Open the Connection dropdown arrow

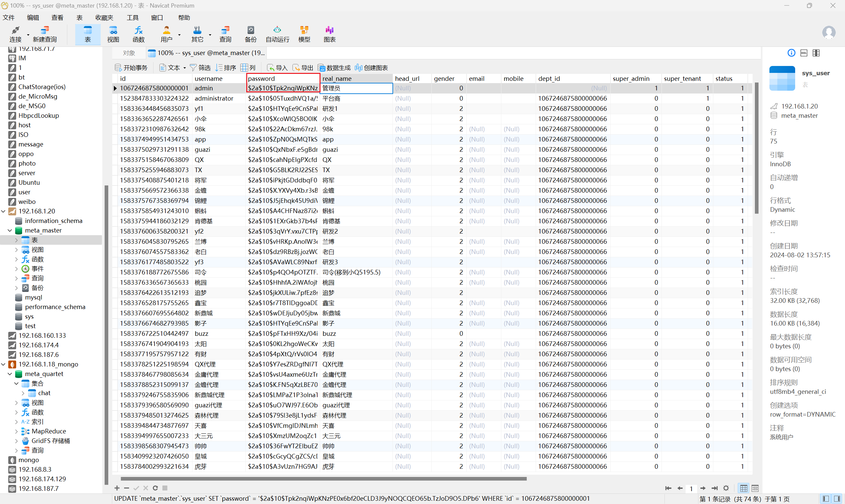(28, 35)
